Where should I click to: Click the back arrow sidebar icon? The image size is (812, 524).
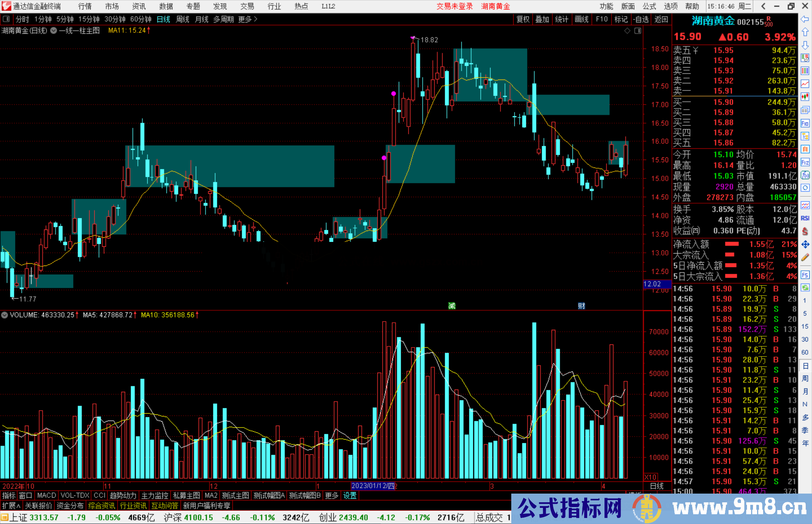805,19
